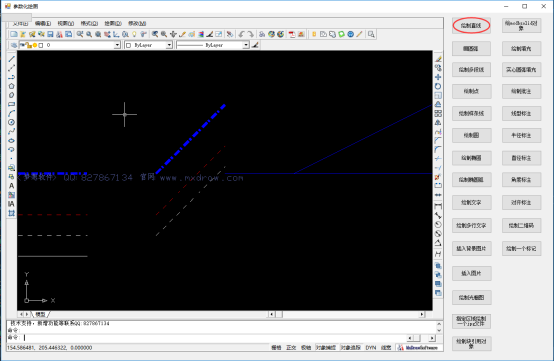
Task: Open the 格式(O) menu
Action: (x=89, y=23)
